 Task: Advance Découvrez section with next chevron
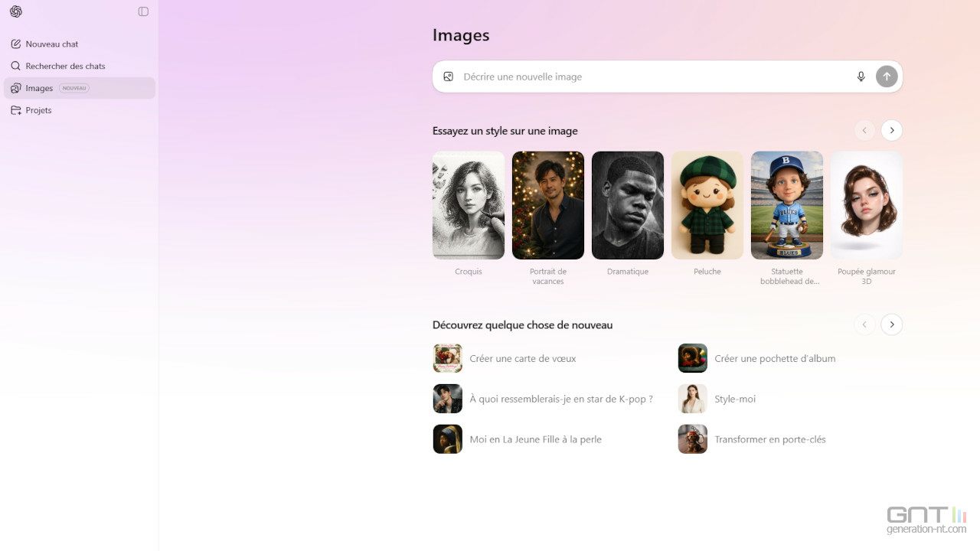[891, 324]
